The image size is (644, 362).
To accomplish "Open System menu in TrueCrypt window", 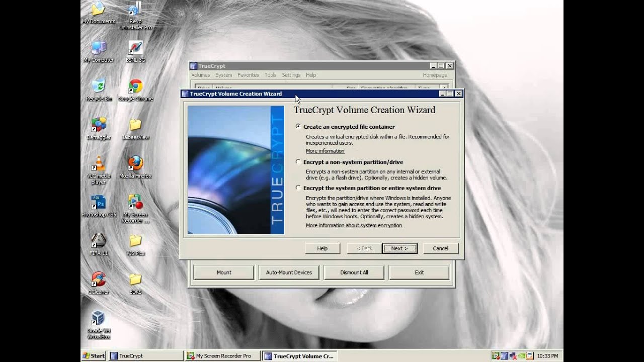I will click(x=224, y=75).
